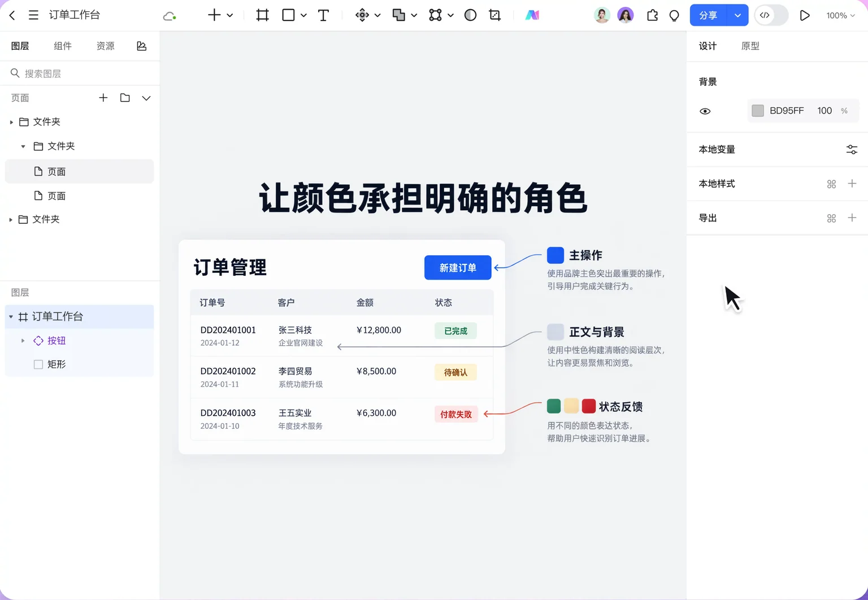This screenshot has width=868, height=600.
Task: Open the puzzle-piece plugins icon
Action: (652, 15)
